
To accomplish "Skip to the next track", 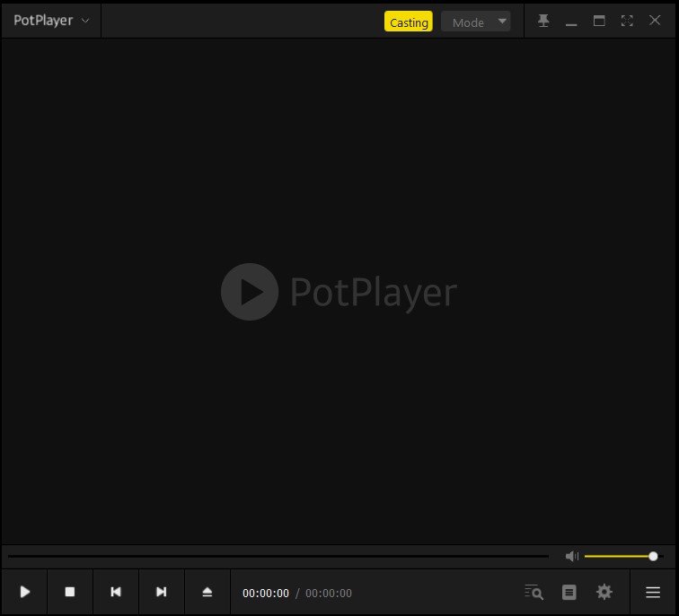I will coord(162,592).
